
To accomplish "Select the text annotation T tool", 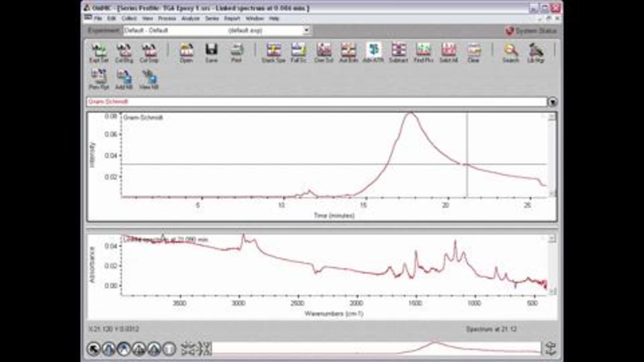I will click(x=169, y=349).
